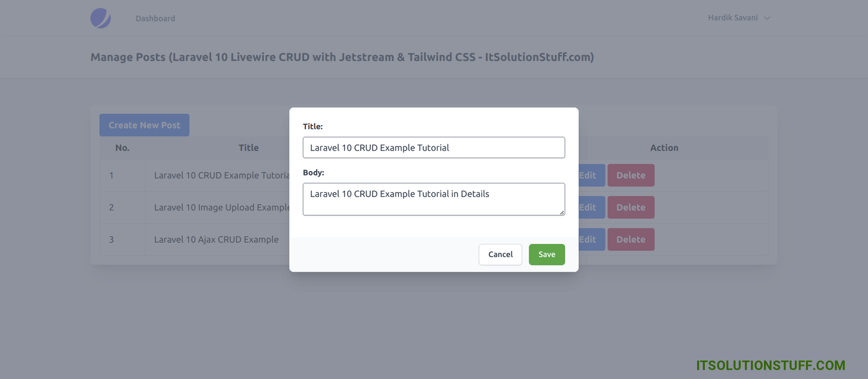Click the Body textarea
Image resolution: width=868 pixels, height=379 pixels.
(x=433, y=199)
